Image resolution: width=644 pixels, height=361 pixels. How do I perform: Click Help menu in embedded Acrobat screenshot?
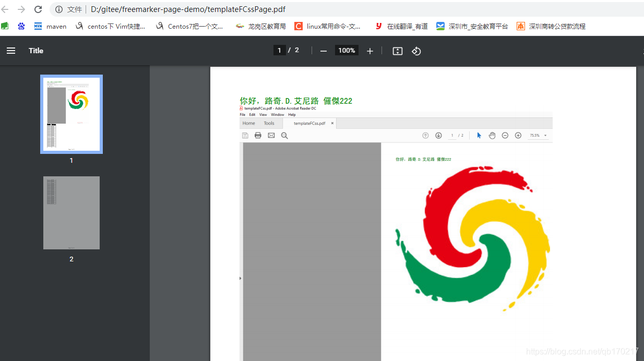pos(292,115)
